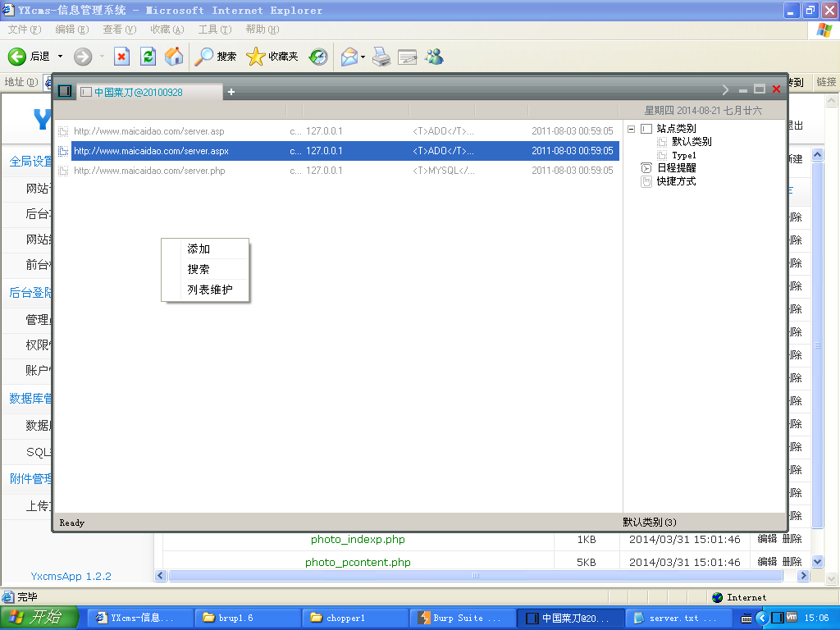Open photo_pcontent.php file link
Image resolution: width=840 pixels, height=630 pixels.
point(358,563)
